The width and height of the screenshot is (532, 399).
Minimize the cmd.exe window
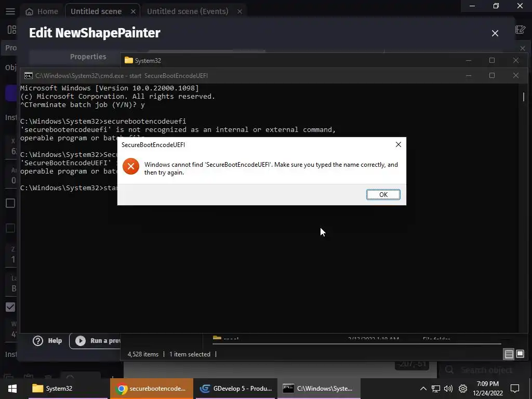click(x=469, y=75)
